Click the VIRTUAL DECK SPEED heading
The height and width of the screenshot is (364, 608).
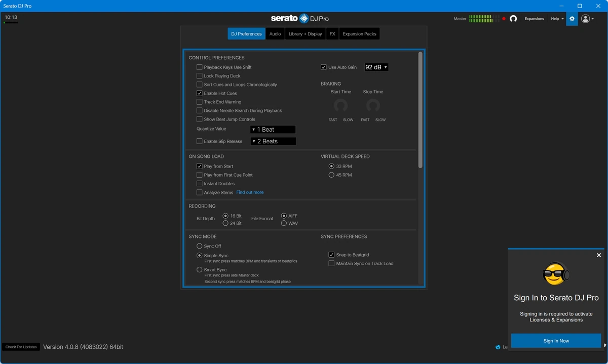click(x=345, y=156)
